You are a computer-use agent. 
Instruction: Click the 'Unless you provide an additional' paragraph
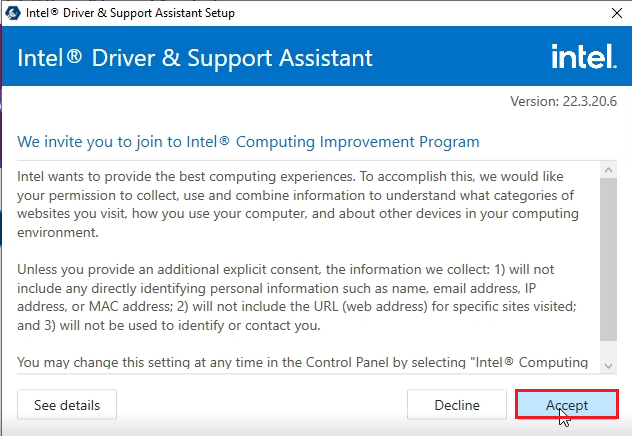pos(297,297)
